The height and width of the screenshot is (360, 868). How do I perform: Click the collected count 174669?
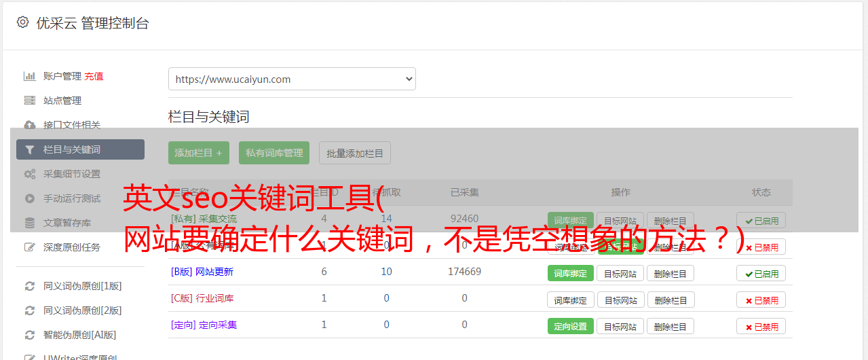(464, 272)
